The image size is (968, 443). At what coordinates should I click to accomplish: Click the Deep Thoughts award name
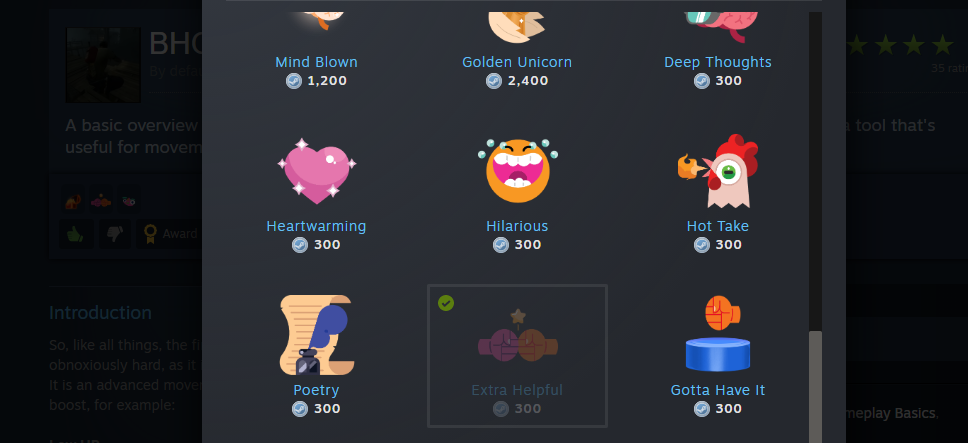coord(718,62)
